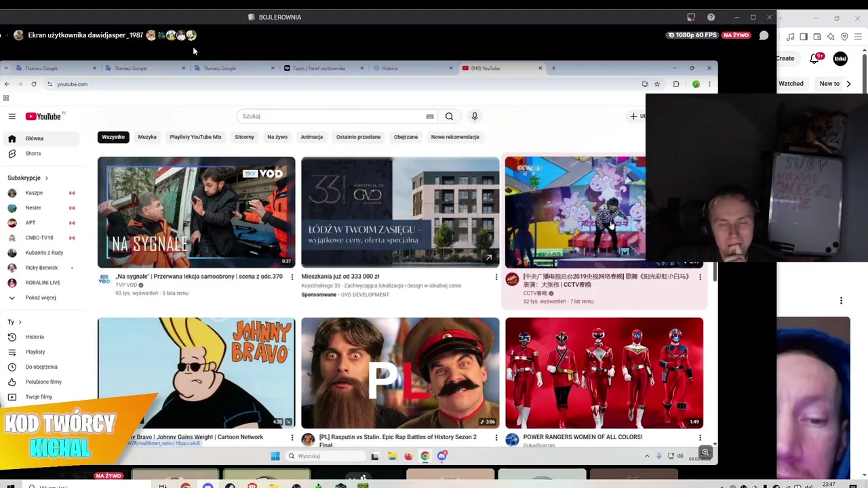Select the Na żywo filter chip
868x488 pixels.
(277, 137)
